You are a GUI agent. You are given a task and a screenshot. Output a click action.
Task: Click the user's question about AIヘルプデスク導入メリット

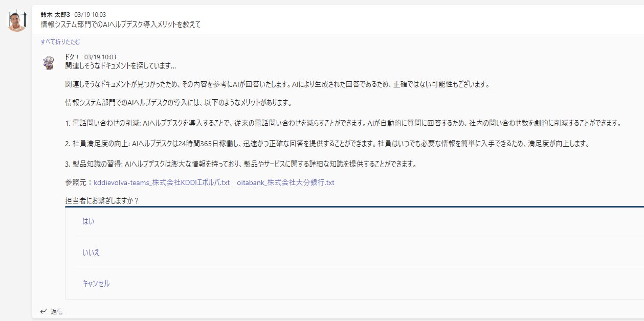(x=120, y=24)
